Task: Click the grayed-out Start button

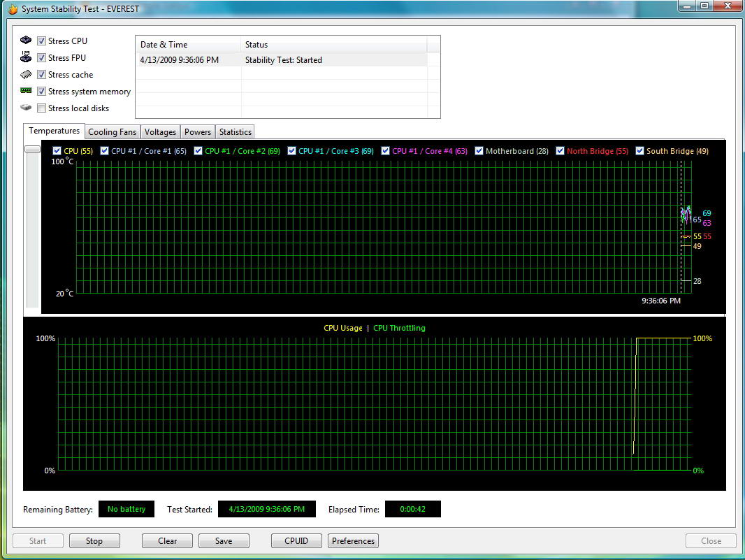Action: pyautogui.click(x=38, y=541)
